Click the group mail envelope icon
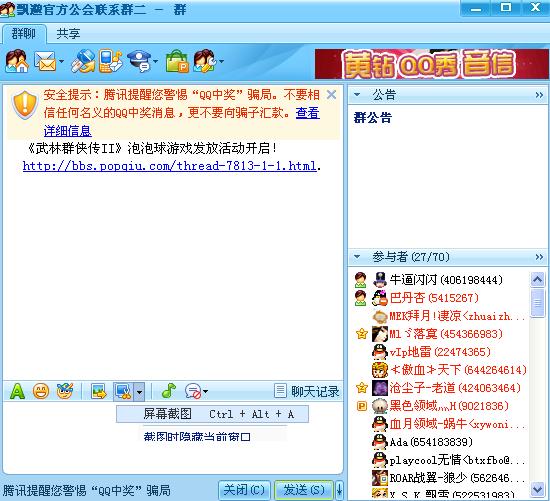This screenshot has width=550, height=501. (45, 61)
